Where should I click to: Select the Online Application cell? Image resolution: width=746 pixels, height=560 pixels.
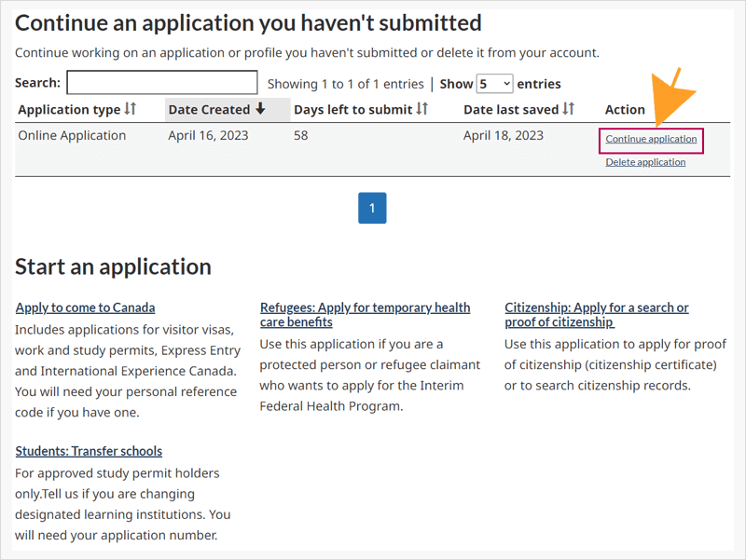pyautogui.click(x=72, y=135)
